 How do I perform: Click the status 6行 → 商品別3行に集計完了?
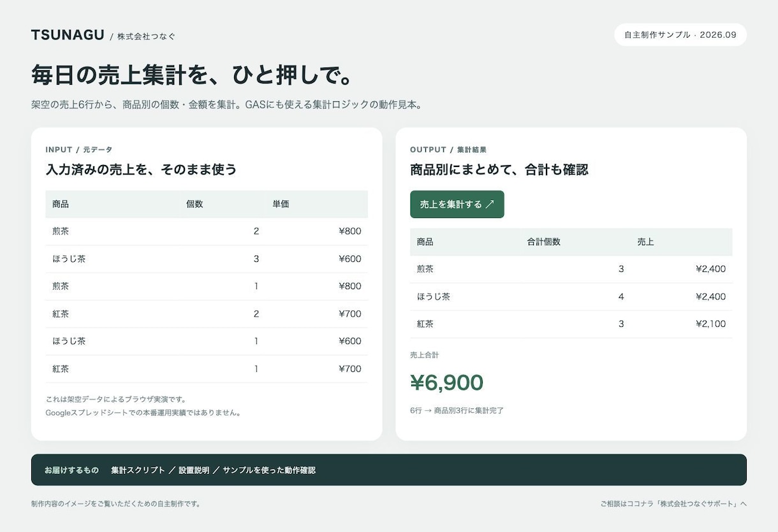[x=457, y=410]
